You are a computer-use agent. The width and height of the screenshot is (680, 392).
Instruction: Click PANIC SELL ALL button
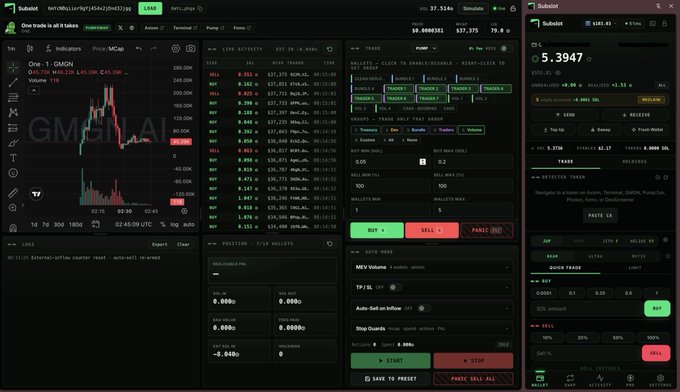[x=473, y=379]
